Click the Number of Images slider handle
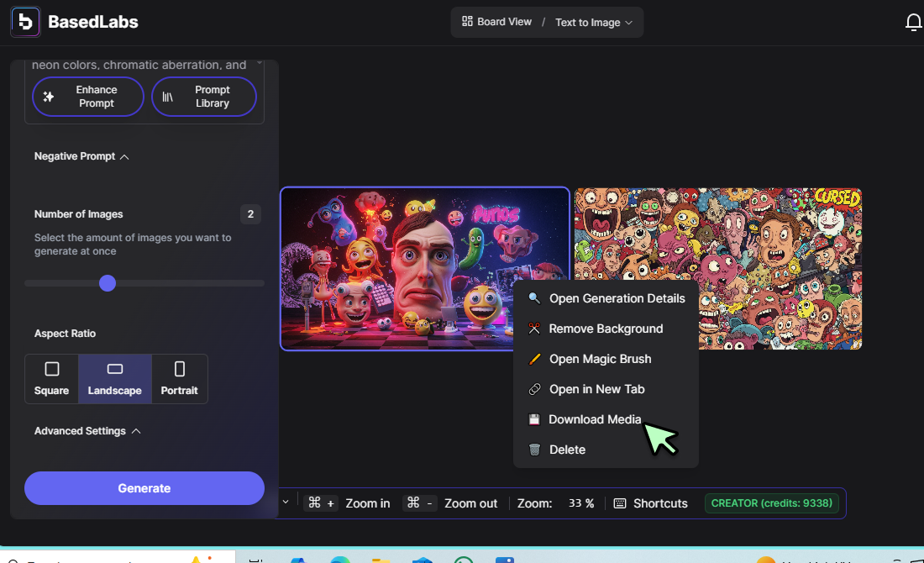This screenshot has height=563, width=924. pos(108,283)
